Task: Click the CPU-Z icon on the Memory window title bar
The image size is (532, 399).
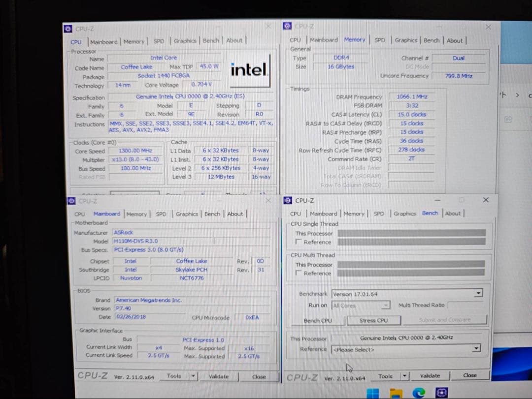Action: coord(287,26)
